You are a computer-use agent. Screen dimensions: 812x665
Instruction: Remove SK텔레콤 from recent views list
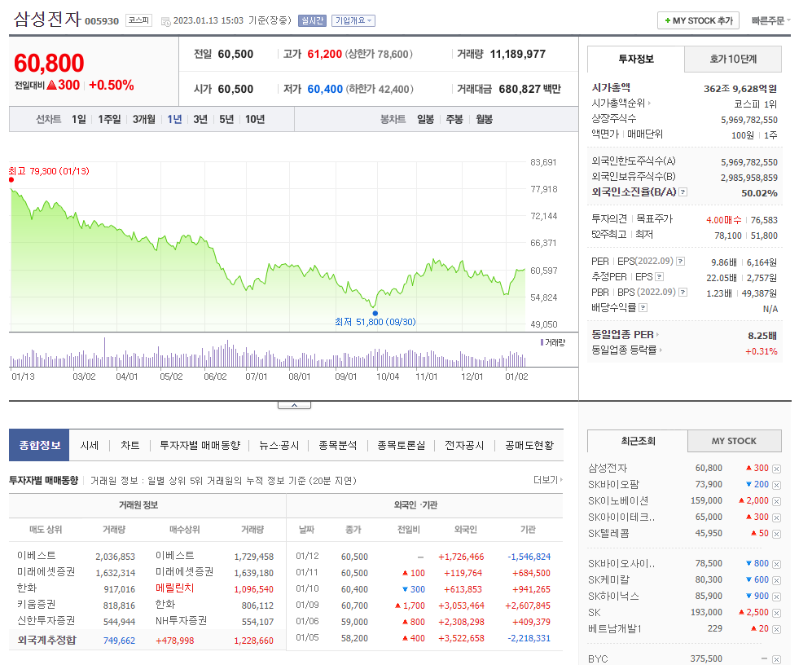(x=776, y=534)
